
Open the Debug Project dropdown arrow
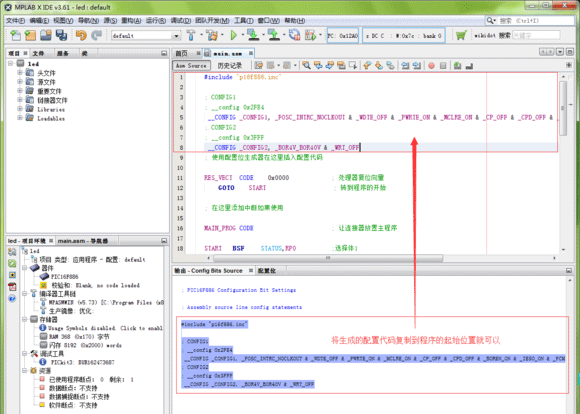[x=320, y=36]
